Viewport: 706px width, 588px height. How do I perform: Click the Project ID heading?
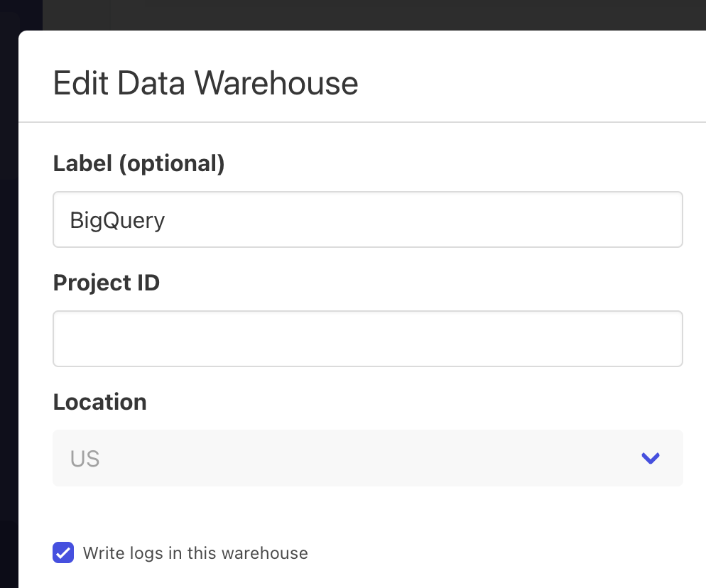pos(106,283)
